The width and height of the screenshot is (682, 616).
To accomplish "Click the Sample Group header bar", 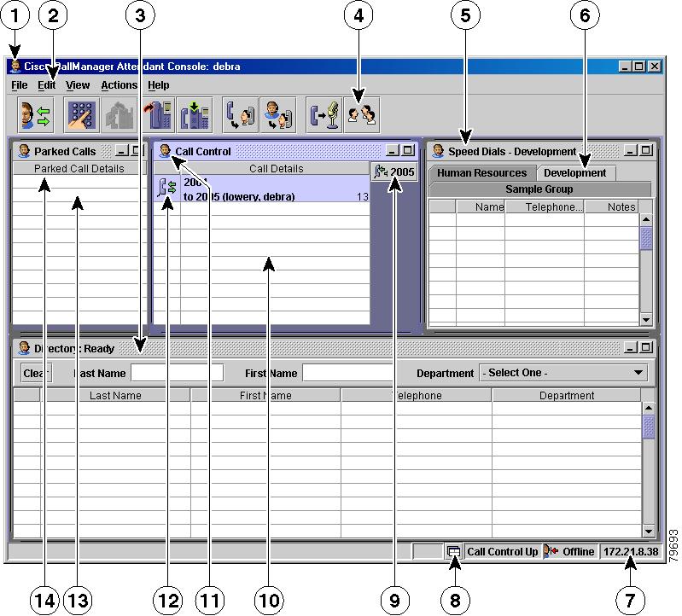I will (539, 189).
